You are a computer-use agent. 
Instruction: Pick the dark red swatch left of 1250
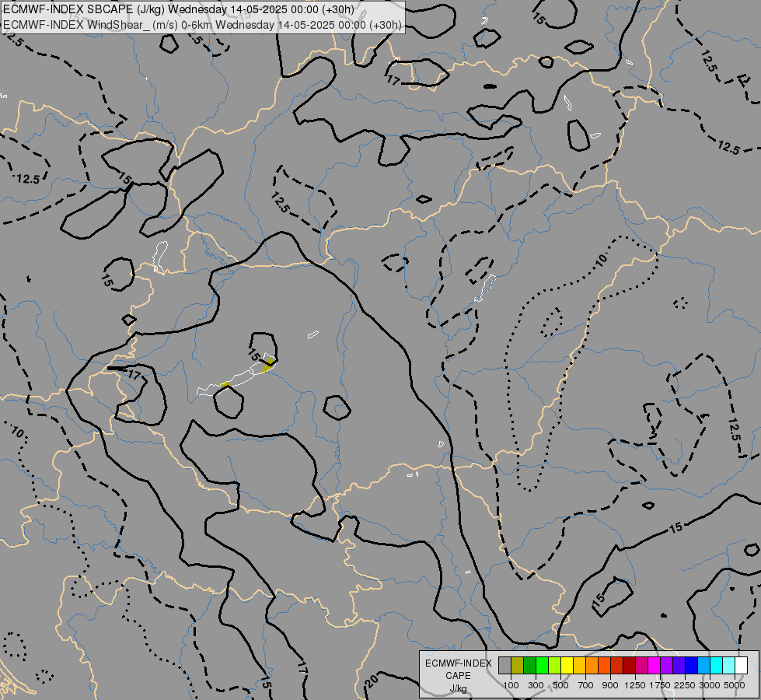(x=630, y=666)
